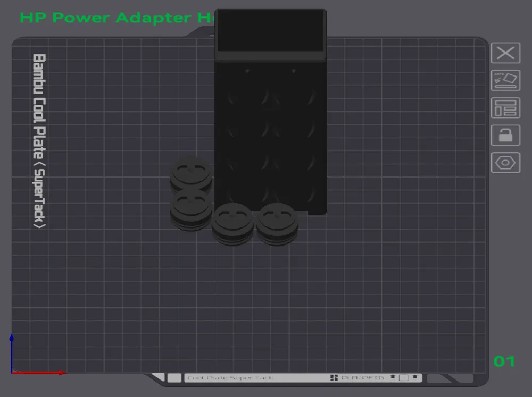This screenshot has width=532, height=397.
Task: Click the green plate name HP Power Adapter
Action: coord(117,18)
